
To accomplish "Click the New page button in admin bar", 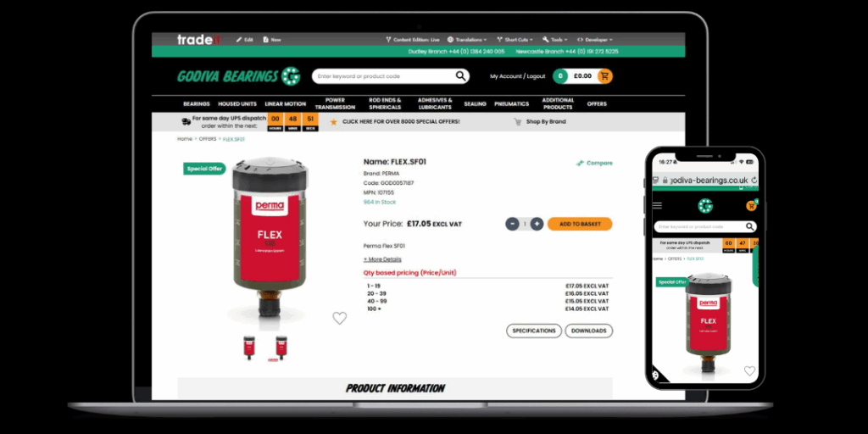I will click(x=272, y=40).
